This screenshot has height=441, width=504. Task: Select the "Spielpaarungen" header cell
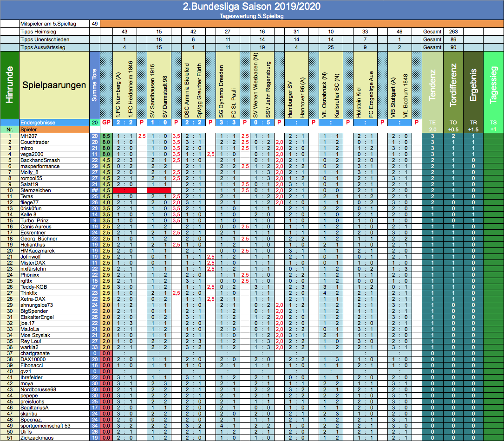pos(54,85)
